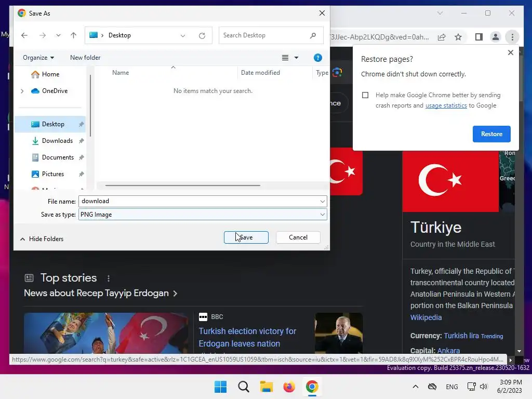Show hidden system tray icons
Viewport: 532px width, 399px height.
click(x=415, y=387)
